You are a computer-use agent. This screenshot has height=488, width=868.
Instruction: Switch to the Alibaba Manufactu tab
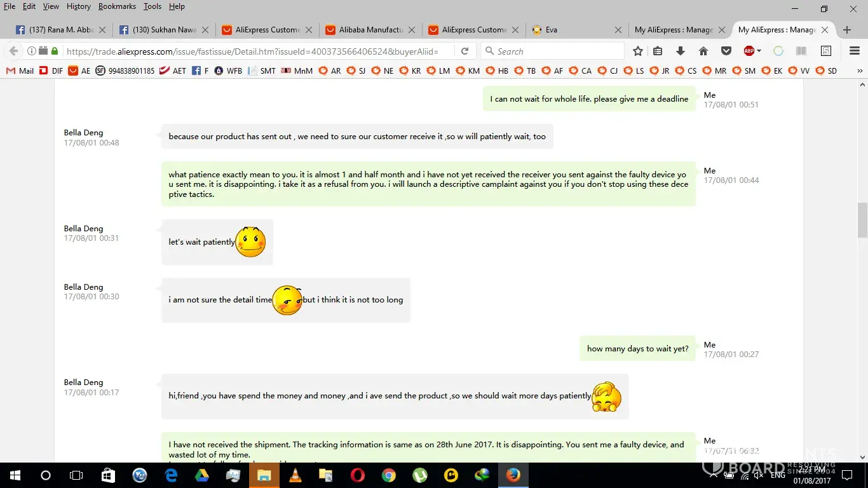click(370, 30)
